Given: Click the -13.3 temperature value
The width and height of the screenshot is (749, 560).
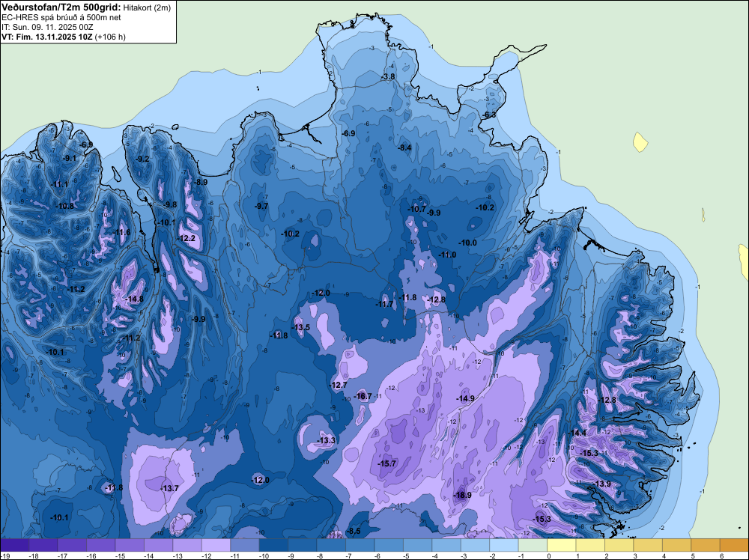Looking at the screenshot, I should click(x=327, y=440).
